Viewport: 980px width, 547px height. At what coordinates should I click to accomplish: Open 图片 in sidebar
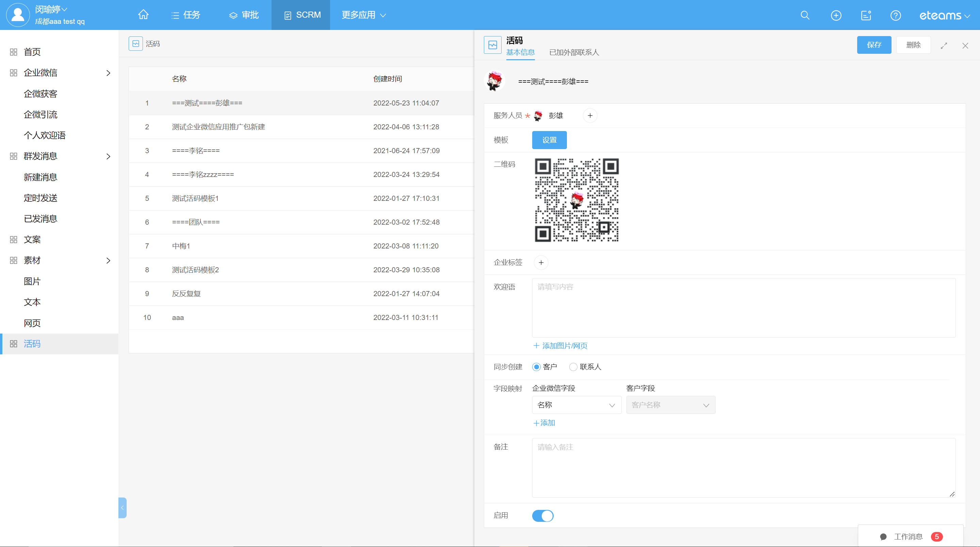[x=32, y=281]
